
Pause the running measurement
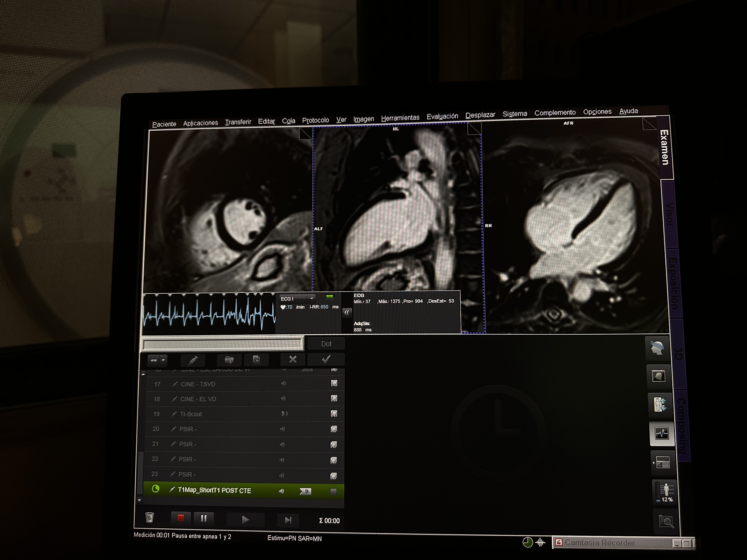coord(204,518)
